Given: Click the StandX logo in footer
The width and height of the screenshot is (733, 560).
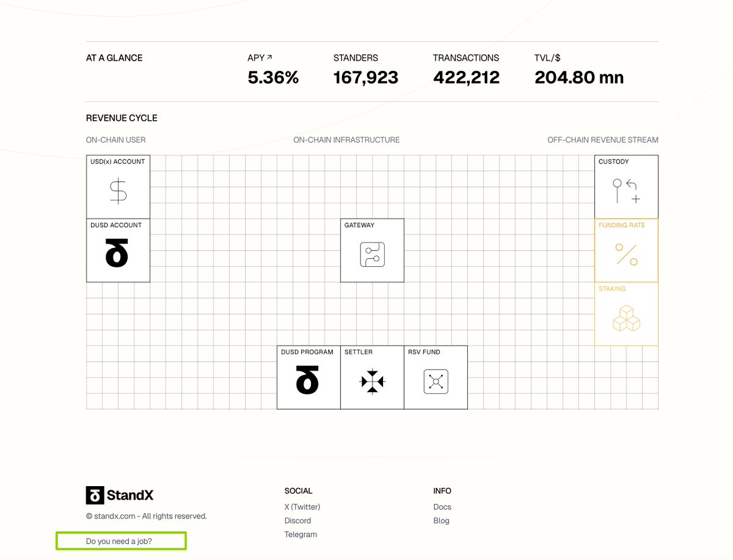Looking at the screenshot, I should click(120, 495).
